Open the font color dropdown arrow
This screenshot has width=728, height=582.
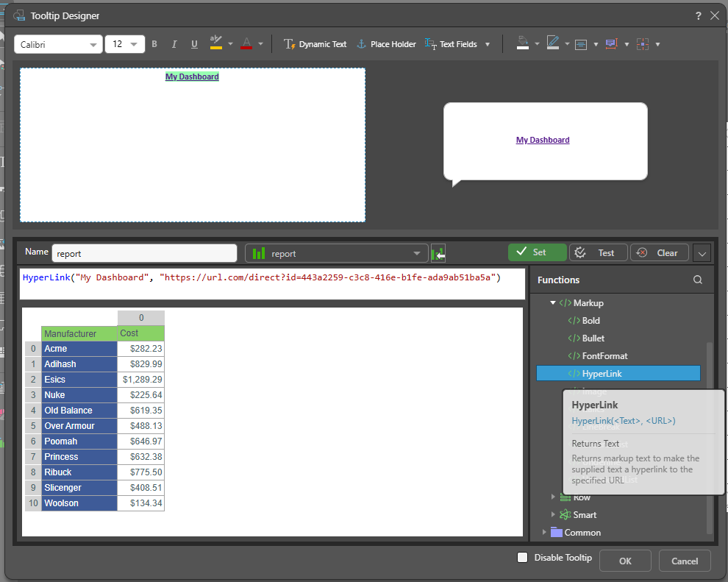(260, 44)
